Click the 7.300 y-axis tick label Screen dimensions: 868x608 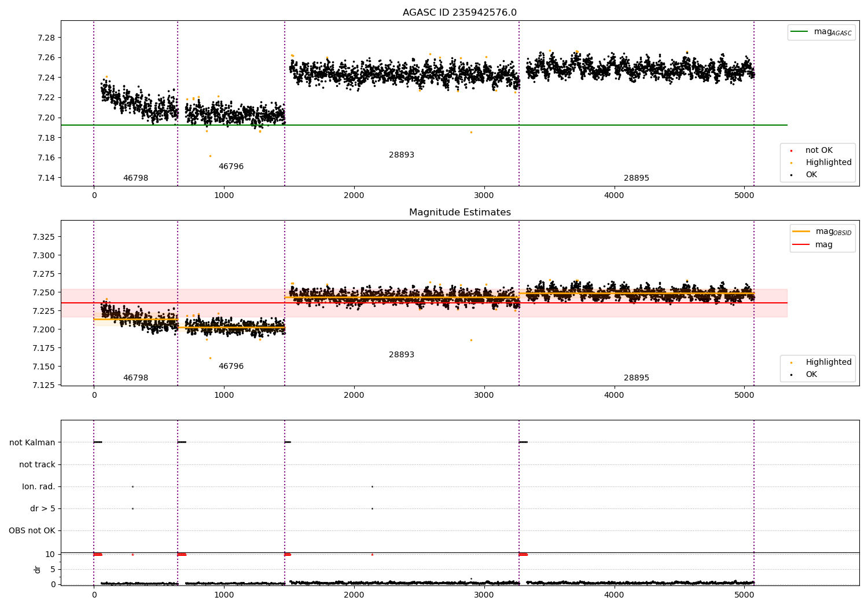[x=44, y=255]
